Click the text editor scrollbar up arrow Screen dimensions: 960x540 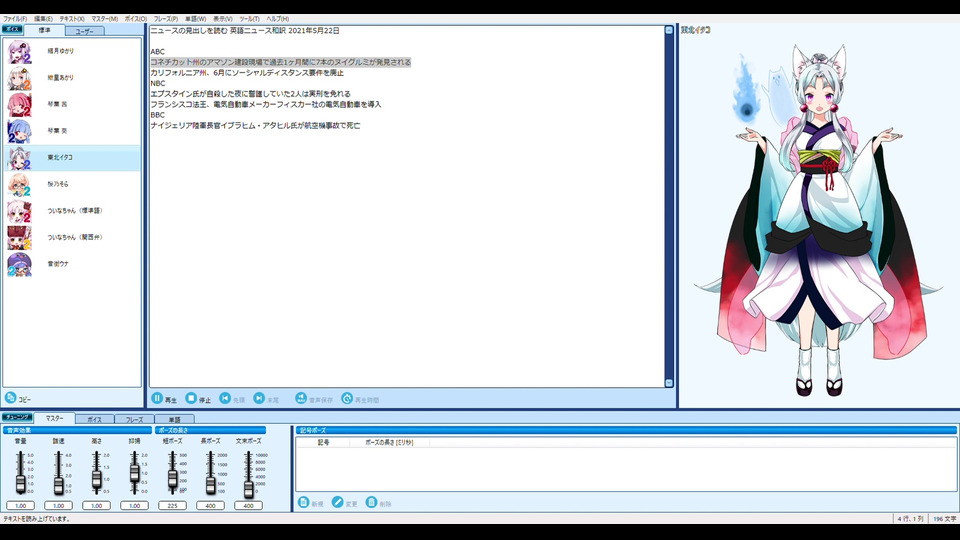(x=669, y=30)
